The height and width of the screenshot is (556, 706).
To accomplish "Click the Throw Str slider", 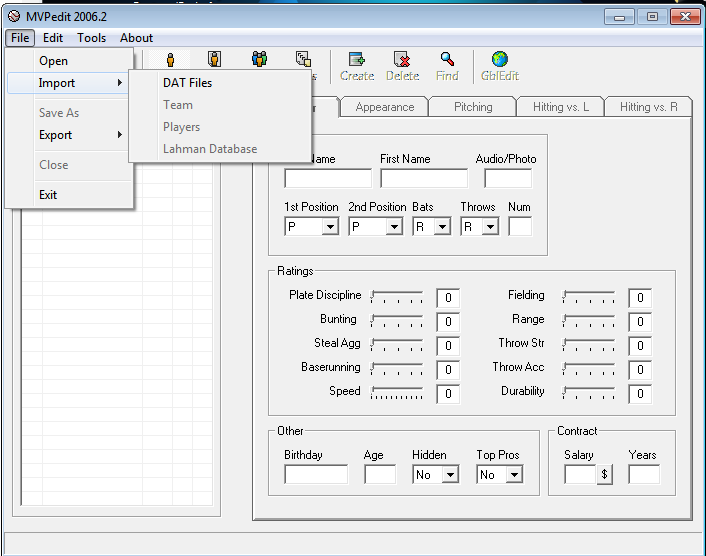I will click(x=588, y=345).
